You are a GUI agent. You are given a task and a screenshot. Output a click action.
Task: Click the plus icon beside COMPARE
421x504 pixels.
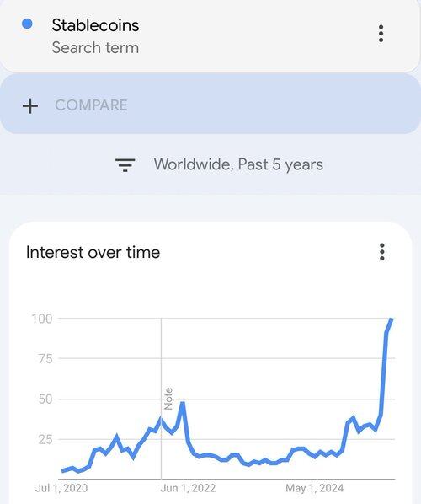[30, 105]
